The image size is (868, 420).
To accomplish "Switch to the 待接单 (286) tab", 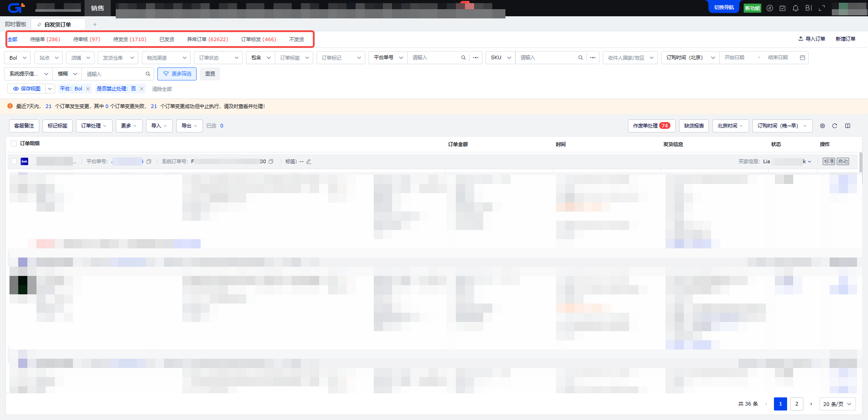I will coord(45,39).
